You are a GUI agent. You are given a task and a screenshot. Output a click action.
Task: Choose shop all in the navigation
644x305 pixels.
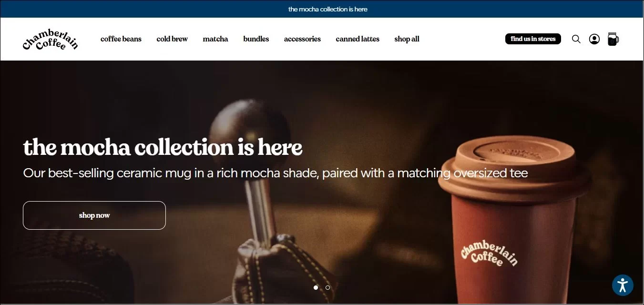[x=407, y=39]
